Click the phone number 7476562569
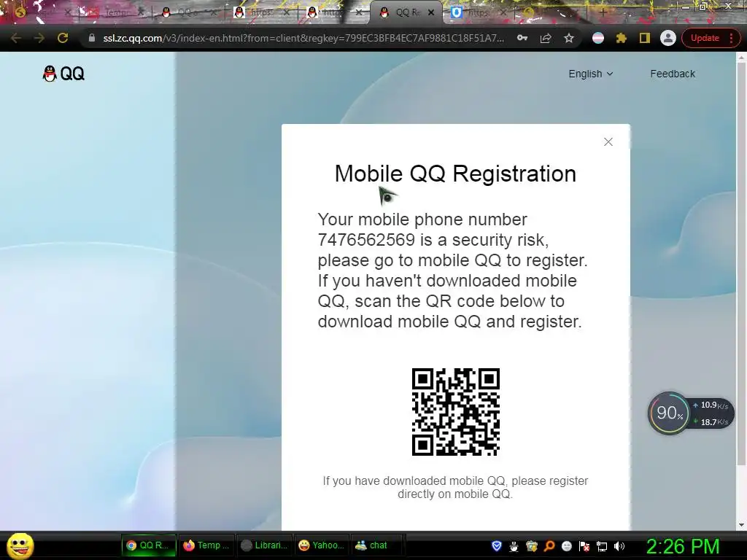This screenshot has height=560, width=747. (x=366, y=239)
